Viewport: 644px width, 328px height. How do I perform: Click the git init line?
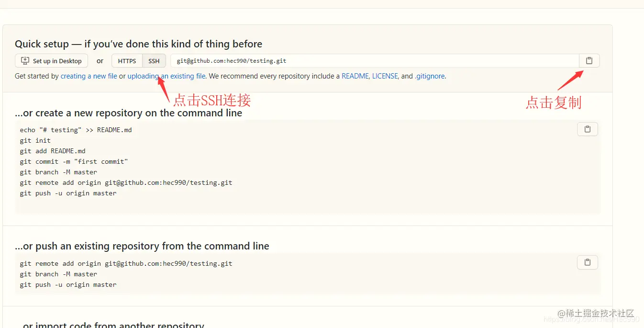[x=35, y=140]
